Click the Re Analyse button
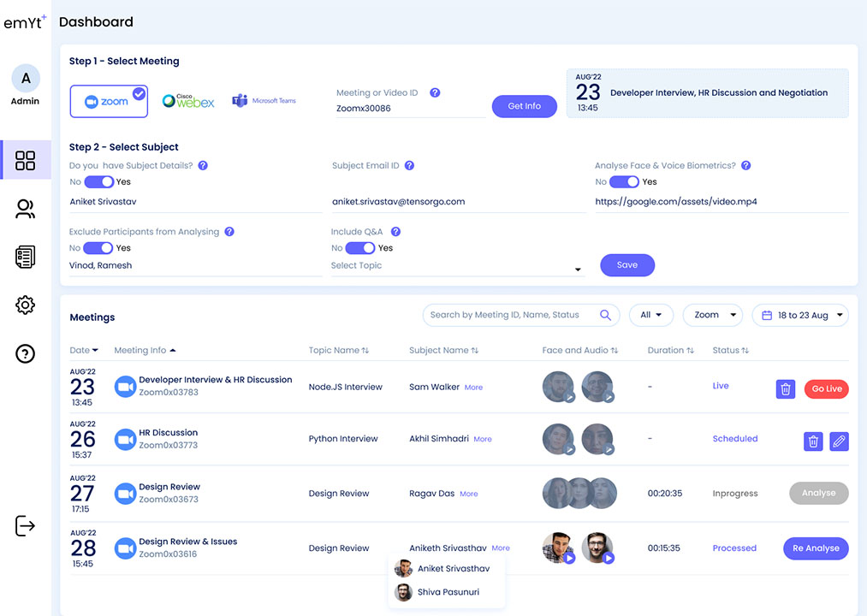The image size is (867, 616). tap(816, 548)
